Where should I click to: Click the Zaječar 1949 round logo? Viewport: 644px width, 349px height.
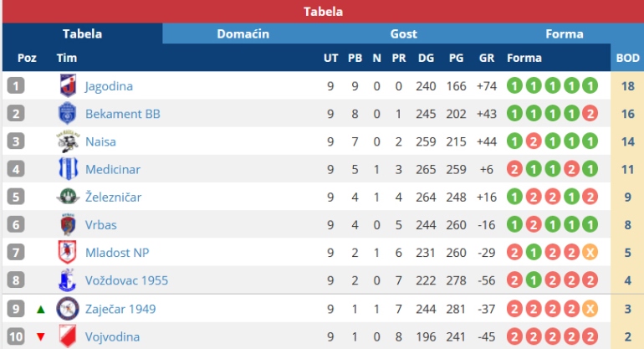click(x=67, y=309)
